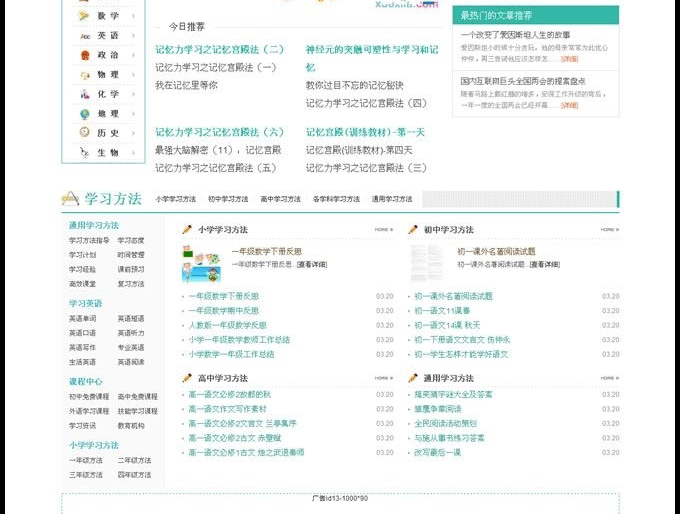Expand the 化学 menu arrow
Viewport: 680px width, 514px height.
[133, 94]
